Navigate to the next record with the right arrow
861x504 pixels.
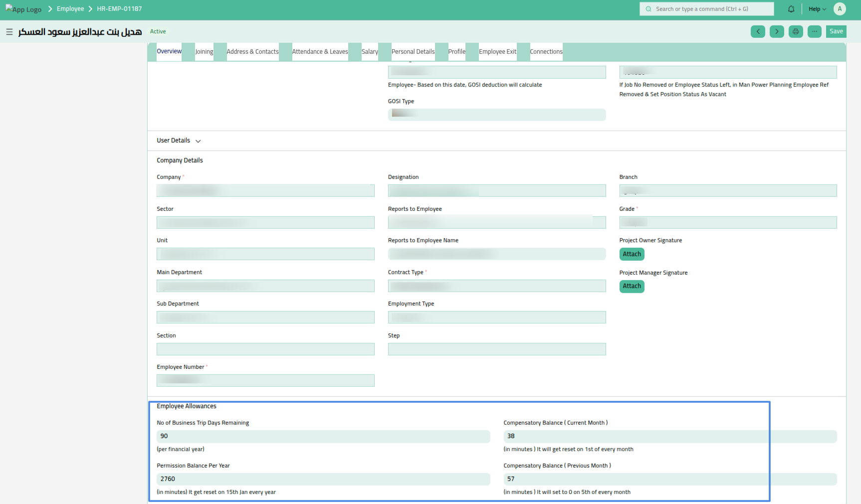coord(777,31)
